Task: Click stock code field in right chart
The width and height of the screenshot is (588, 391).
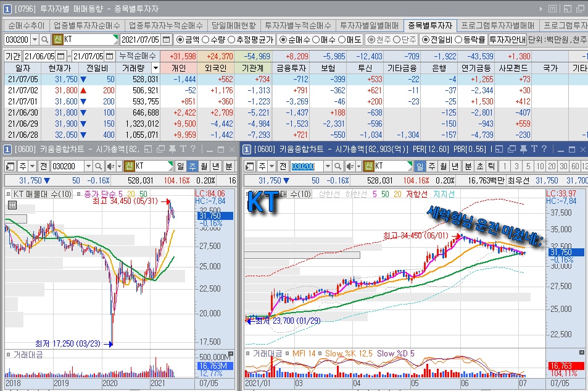Action: tap(307, 166)
